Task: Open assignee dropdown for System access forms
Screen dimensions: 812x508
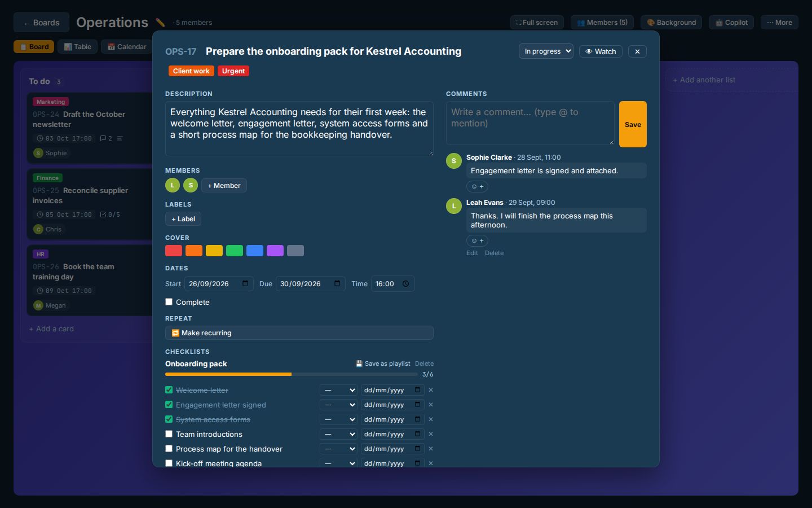Action: tap(338, 419)
